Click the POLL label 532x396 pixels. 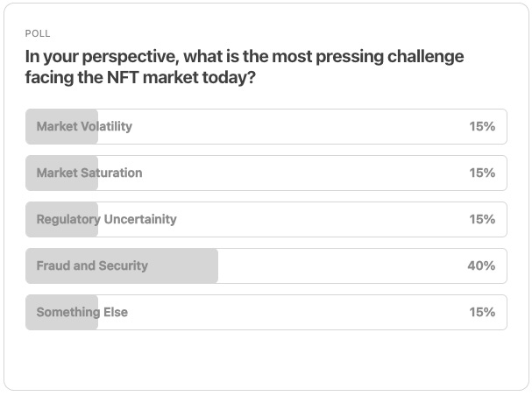tap(38, 33)
